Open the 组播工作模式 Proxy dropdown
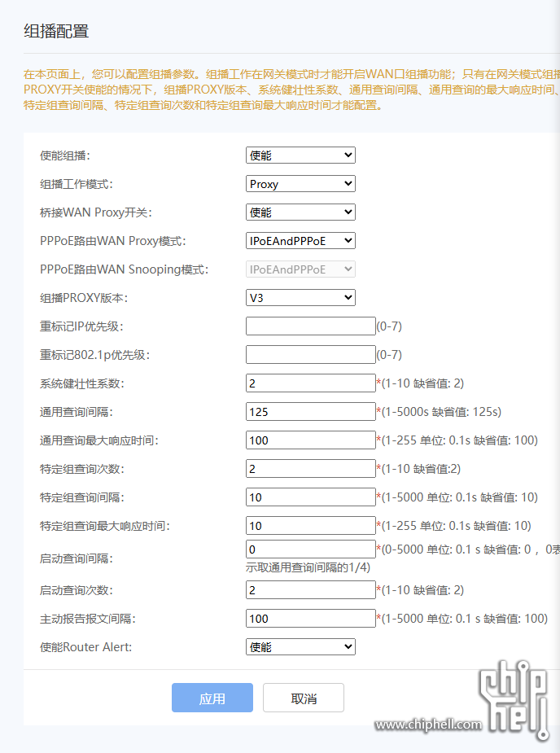The width and height of the screenshot is (560, 753). pyautogui.click(x=300, y=183)
